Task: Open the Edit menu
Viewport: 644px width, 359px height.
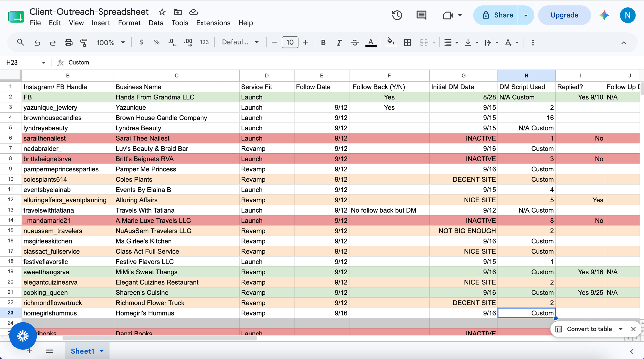Action: pos(55,23)
